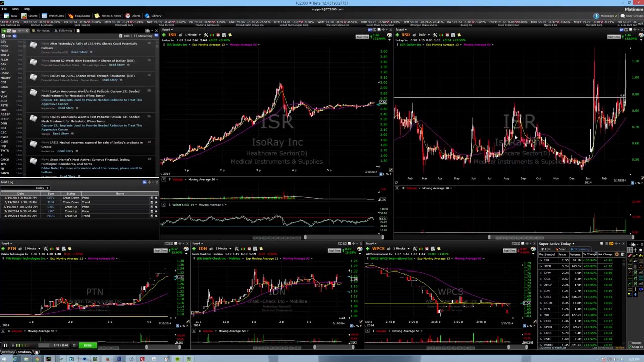Click the green DONE button
The width and height of the screenshot is (644, 362).
(87, 345)
